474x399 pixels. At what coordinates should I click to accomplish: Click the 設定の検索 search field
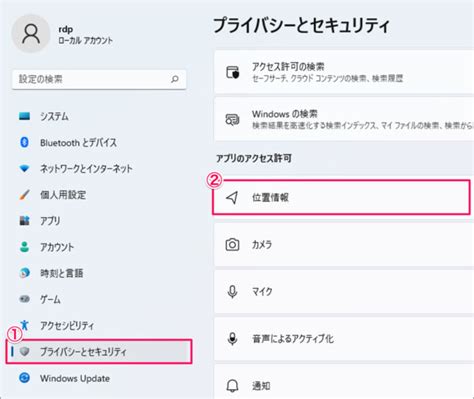(x=99, y=79)
